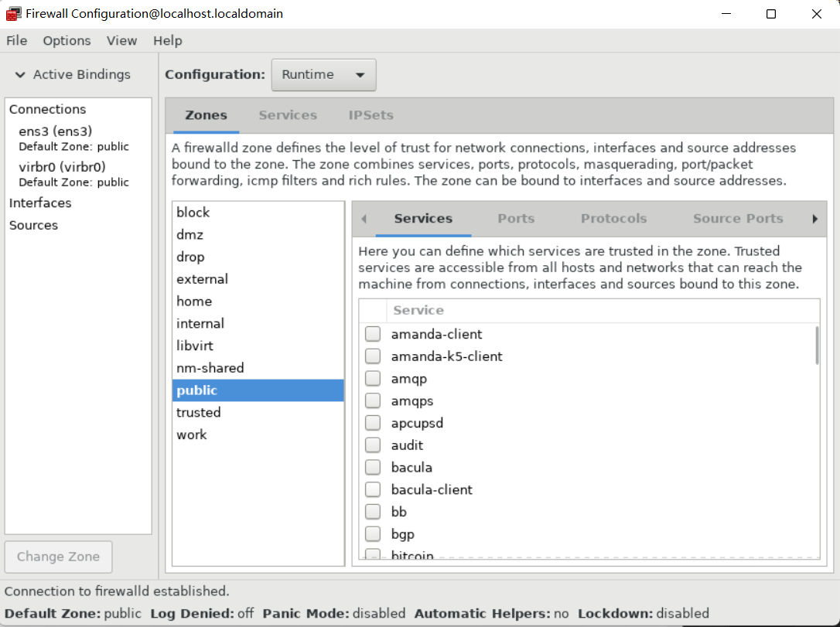Enable the amanda-k5-client service checkbox
This screenshot has height=627, width=840.
373,356
